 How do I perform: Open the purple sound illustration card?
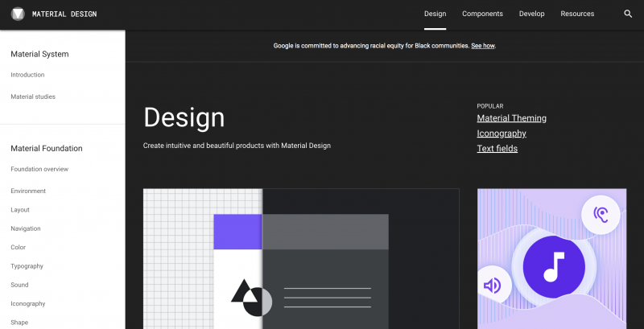click(x=552, y=259)
